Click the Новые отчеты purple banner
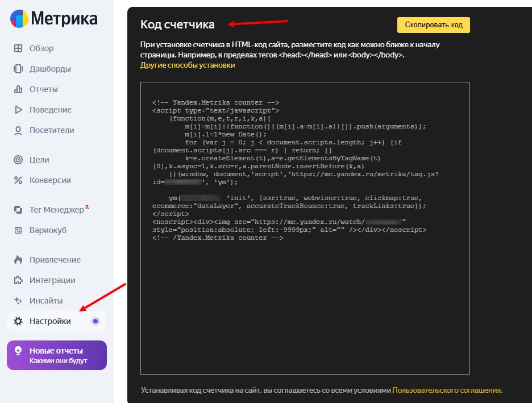 tap(57, 355)
